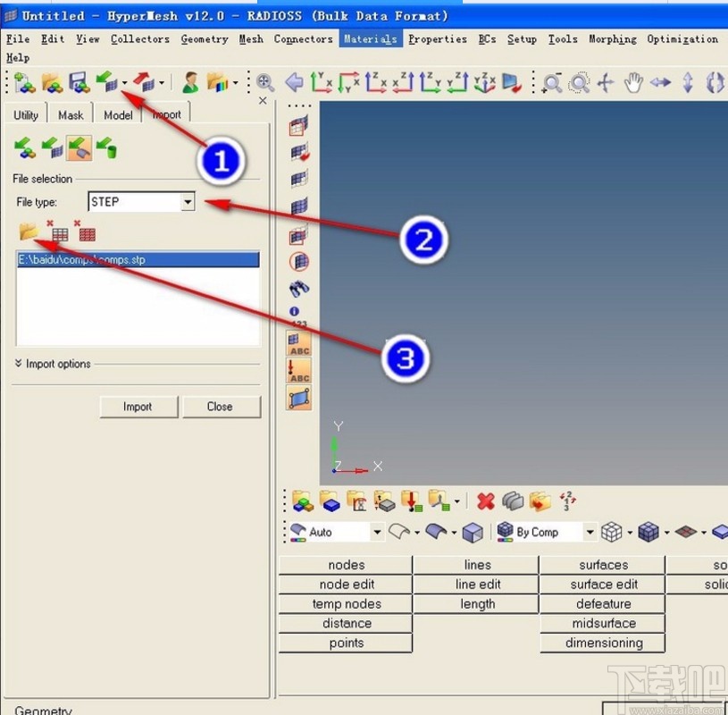
Task: Open the dropdown beside the colored folder icon
Action: pos(236,84)
